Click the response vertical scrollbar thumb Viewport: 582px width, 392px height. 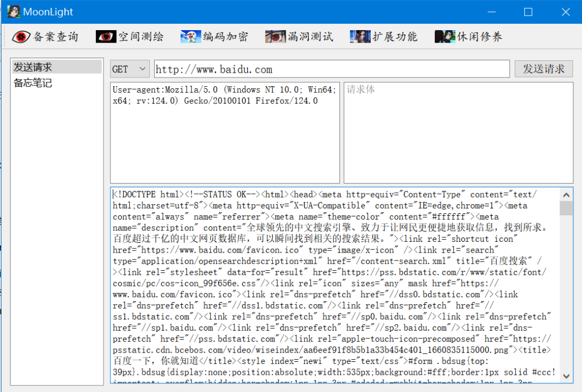pos(566,208)
